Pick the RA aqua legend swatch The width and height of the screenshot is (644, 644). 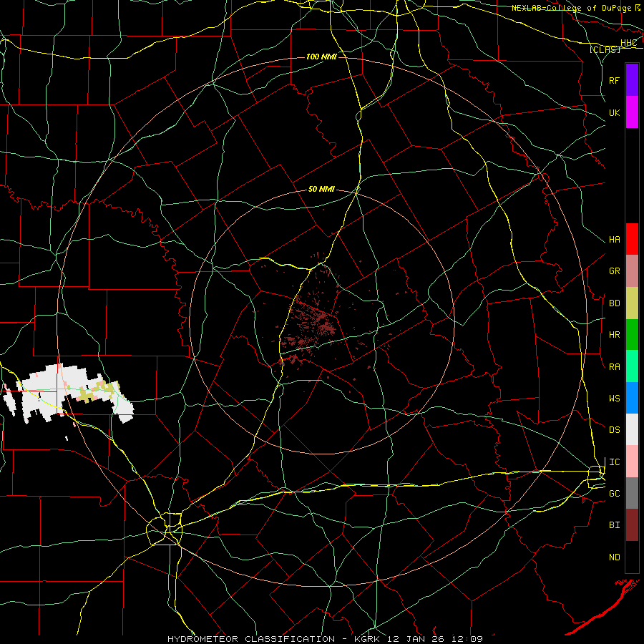tap(632, 366)
